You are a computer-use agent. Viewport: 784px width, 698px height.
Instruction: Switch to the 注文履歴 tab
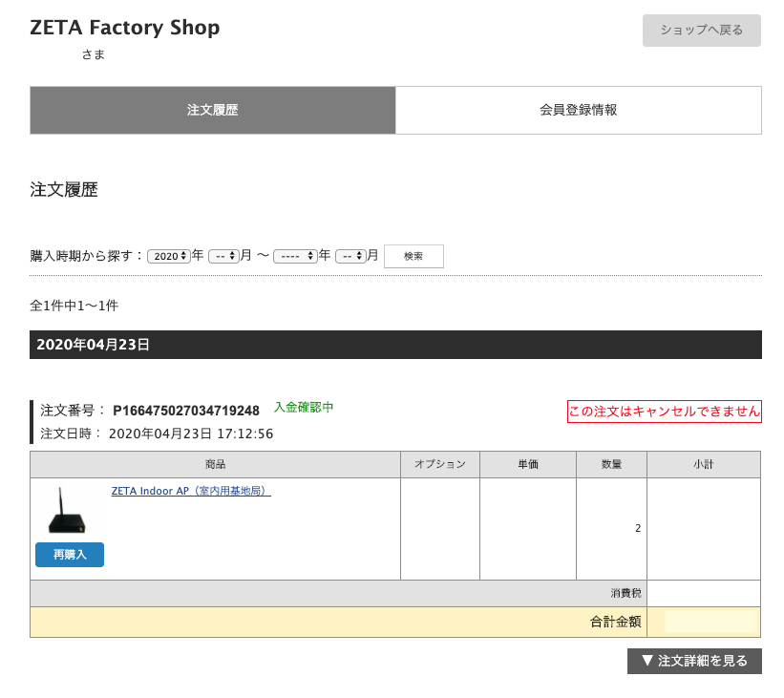click(212, 110)
